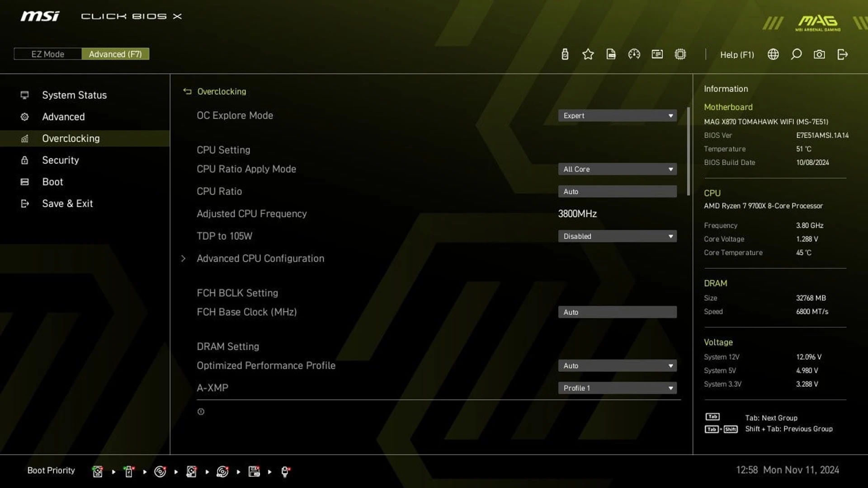The width and height of the screenshot is (868, 488).
Task: Click the gear icon beside Advanced
Action: point(24,117)
